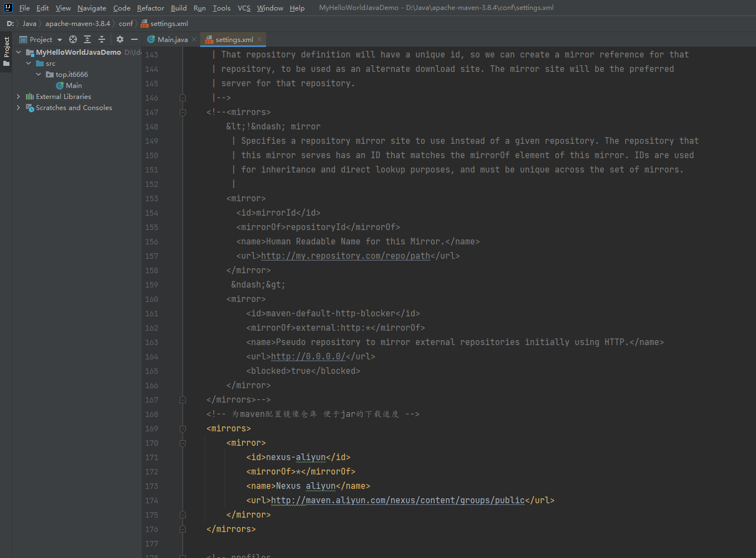
Task: Click fold end marker at line 167
Action: coord(183,400)
